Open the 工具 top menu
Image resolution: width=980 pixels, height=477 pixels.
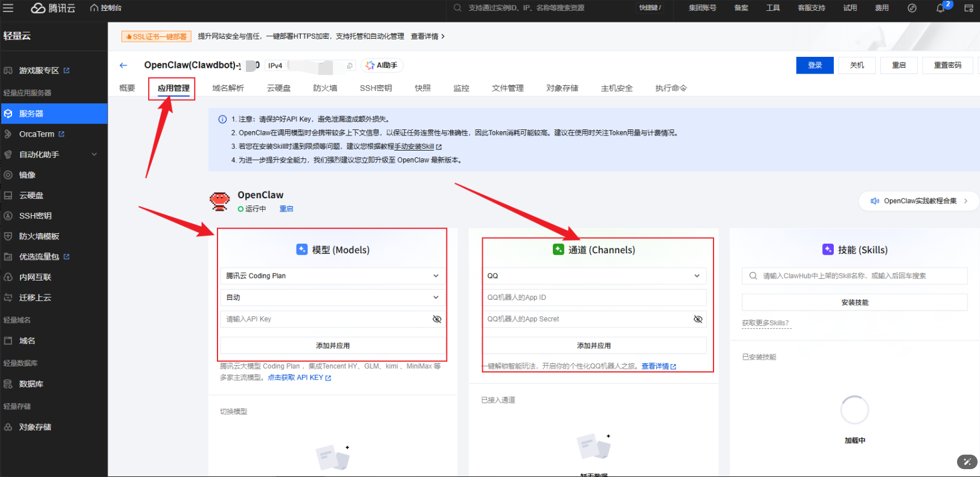click(773, 8)
